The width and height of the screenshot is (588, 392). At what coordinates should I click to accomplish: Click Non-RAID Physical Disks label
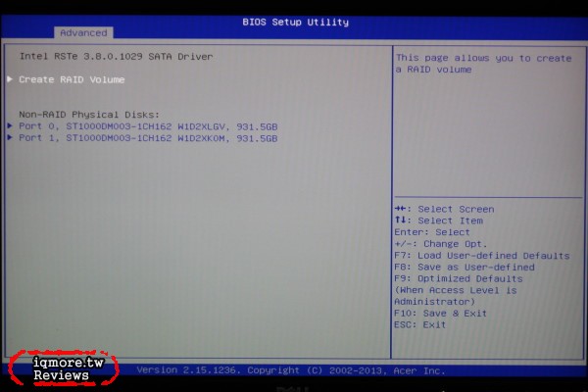pyautogui.click(x=89, y=115)
